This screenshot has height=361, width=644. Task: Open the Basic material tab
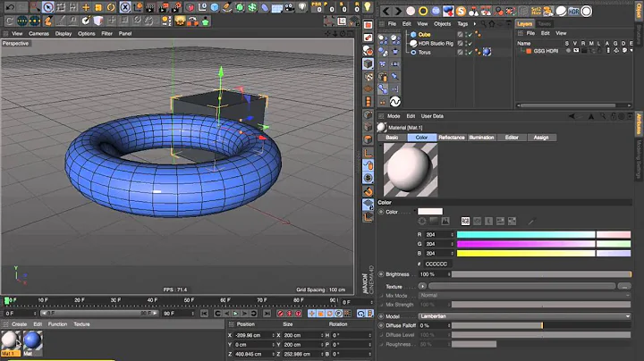[x=392, y=138]
